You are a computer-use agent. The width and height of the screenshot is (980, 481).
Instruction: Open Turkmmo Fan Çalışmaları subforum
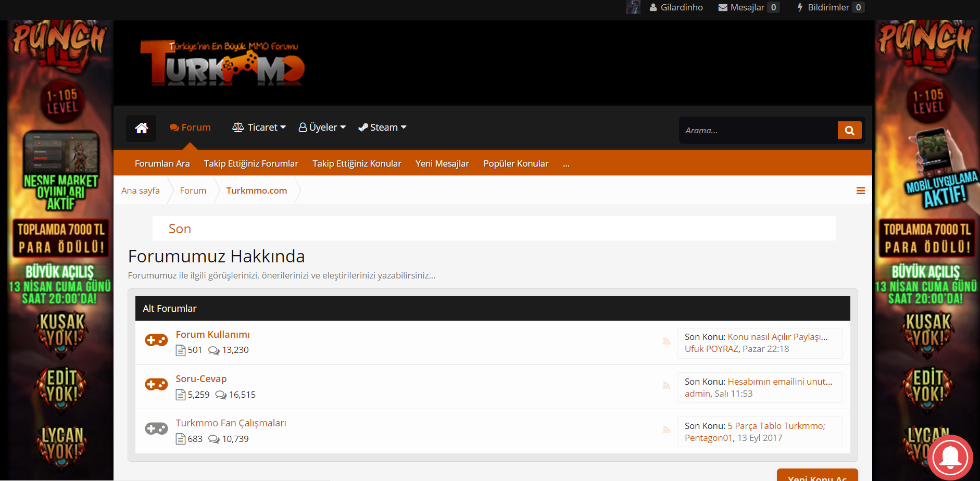pyautogui.click(x=231, y=423)
